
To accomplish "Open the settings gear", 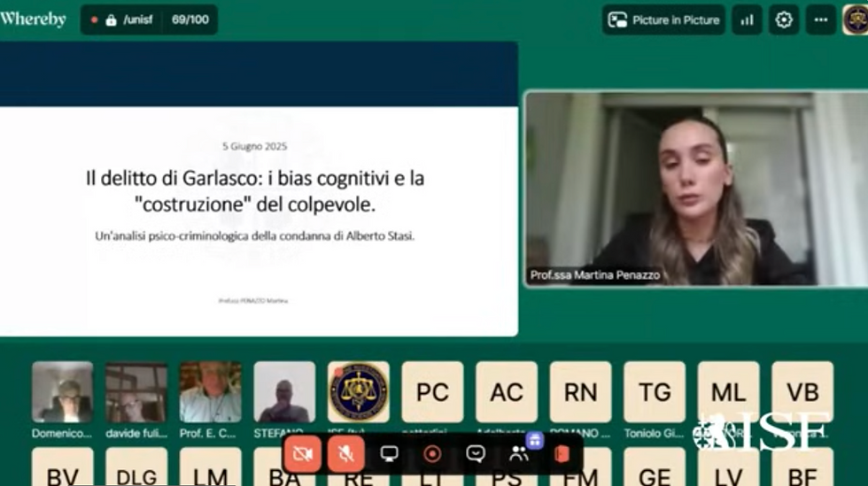I will point(783,20).
